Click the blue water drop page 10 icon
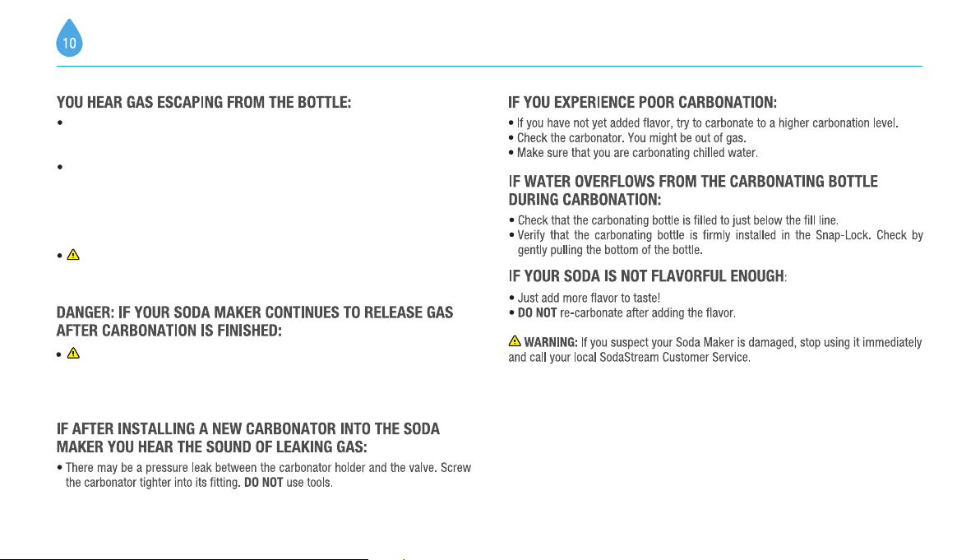 coord(69,38)
